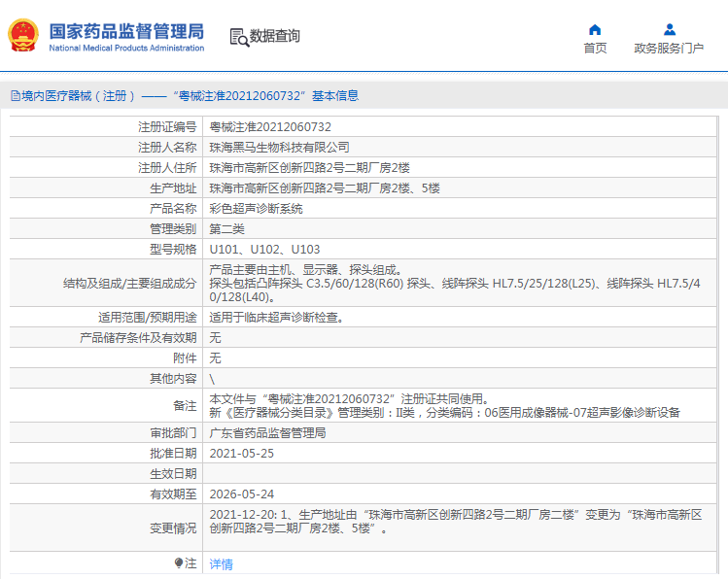
Task: Select 无 in 附件 row
Action: (x=215, y=358)
